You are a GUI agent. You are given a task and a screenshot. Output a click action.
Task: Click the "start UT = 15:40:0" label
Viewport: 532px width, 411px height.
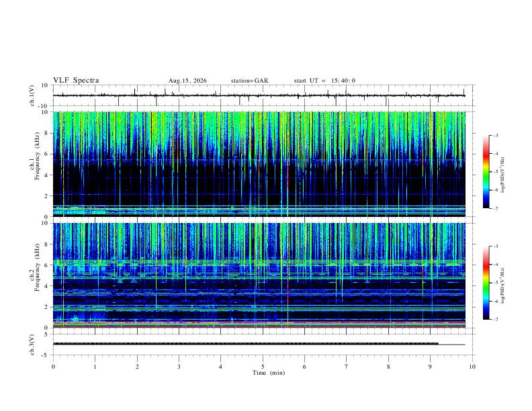click(324, 81)
